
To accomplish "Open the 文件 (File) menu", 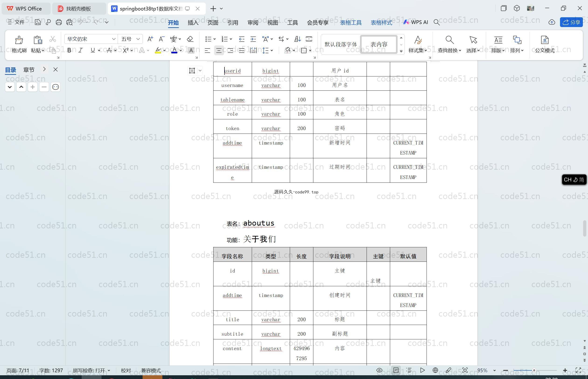I will tap(16, 22).
